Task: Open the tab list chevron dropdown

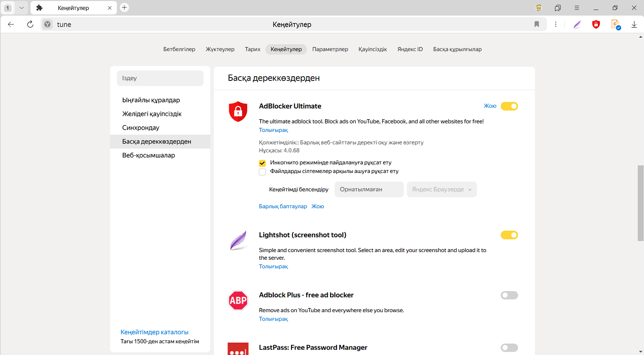Action: point(21,8)
